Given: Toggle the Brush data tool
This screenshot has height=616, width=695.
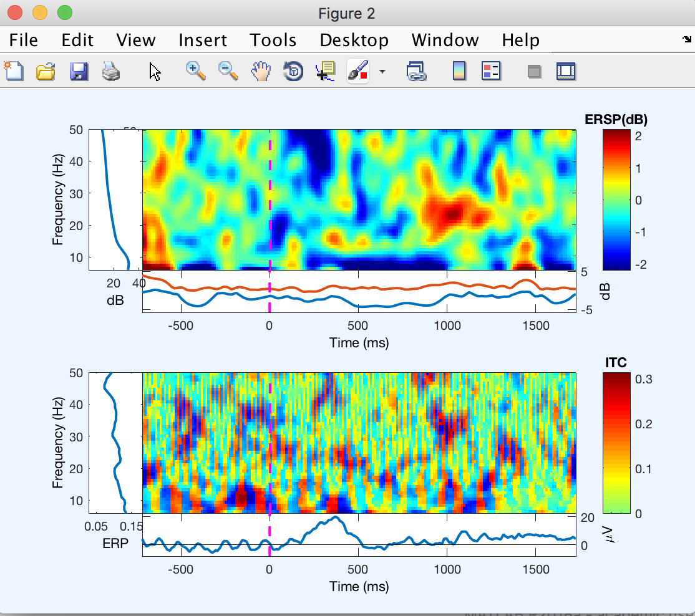Looking at the screenshot, I should tap(358, 71).
